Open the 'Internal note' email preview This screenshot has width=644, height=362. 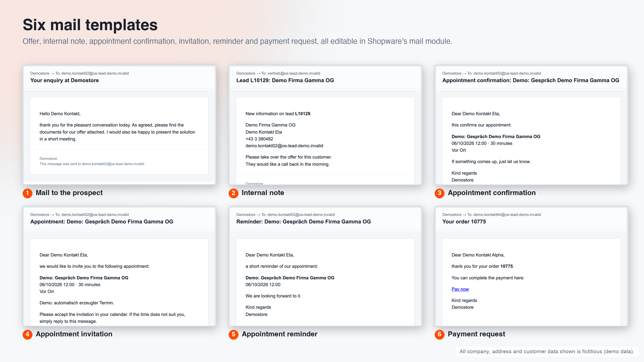click(x=325, y=125)
